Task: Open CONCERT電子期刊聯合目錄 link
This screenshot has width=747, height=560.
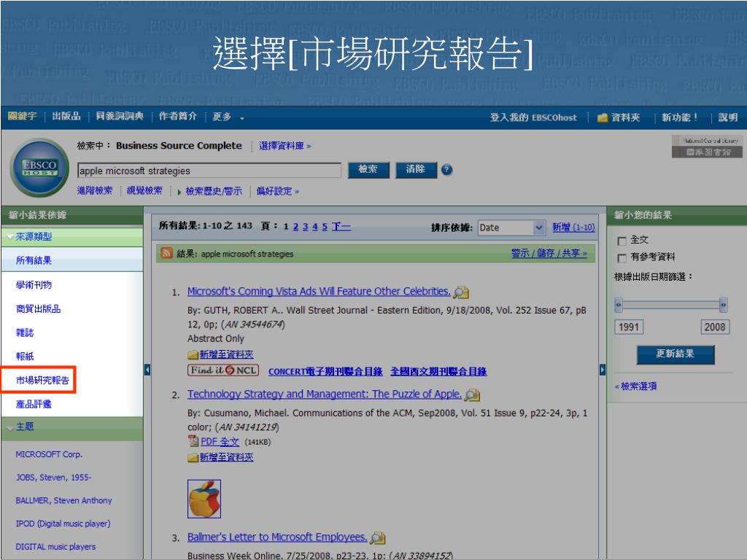Action: click(325, 371)
